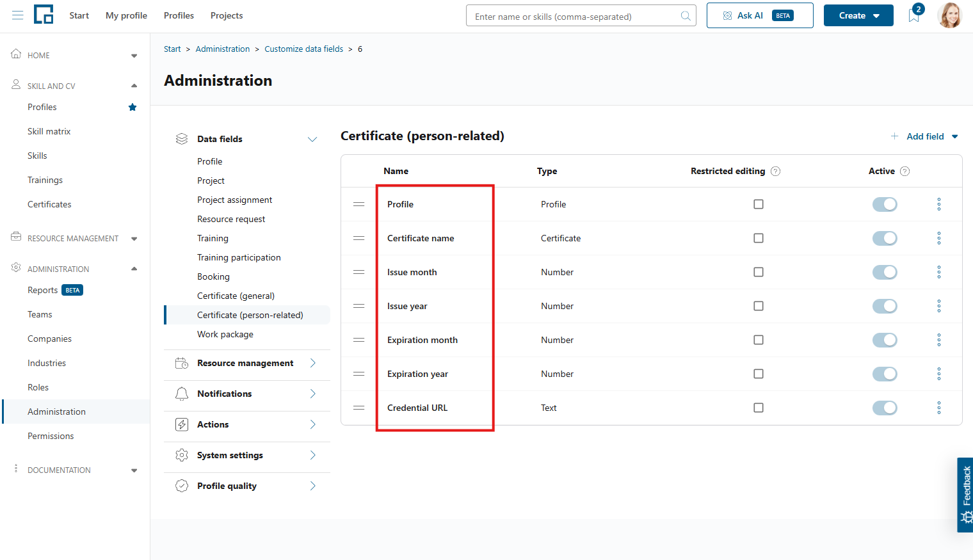Click the favorite star next to Profiles
The width and height of the screenshot is (973, 560).
(x=133, y=107)
